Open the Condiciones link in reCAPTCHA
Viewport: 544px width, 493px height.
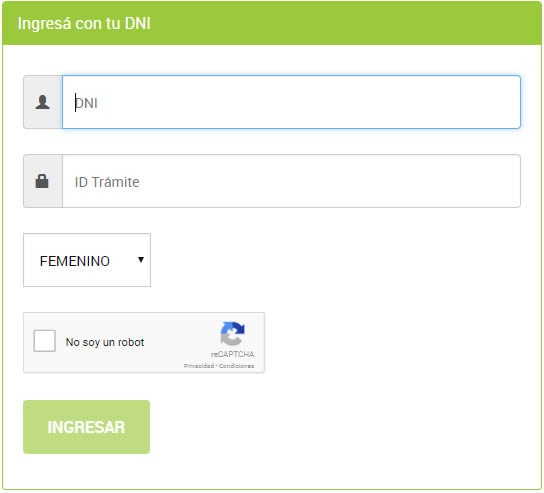click(236, 366)
